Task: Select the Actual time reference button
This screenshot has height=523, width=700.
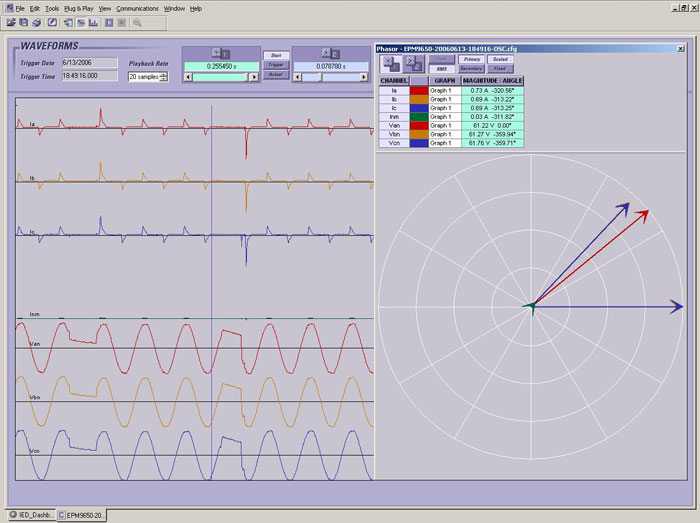Action: tap(276, 74)
